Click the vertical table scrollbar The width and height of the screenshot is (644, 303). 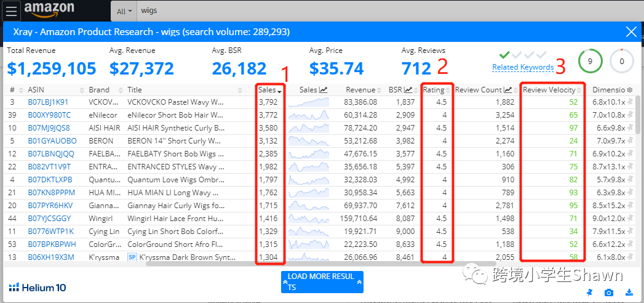(x=638, y=115)
